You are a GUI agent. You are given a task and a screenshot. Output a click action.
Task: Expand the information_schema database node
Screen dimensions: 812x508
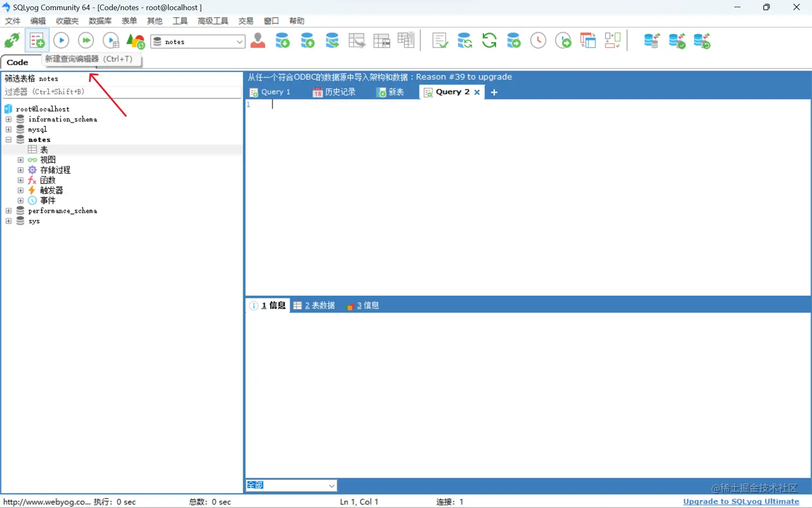[9, 119]
